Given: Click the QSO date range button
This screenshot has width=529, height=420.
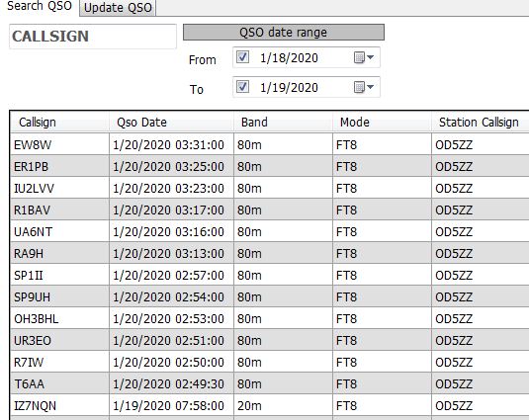Looking at the screenshot, I should coord(284,33).
